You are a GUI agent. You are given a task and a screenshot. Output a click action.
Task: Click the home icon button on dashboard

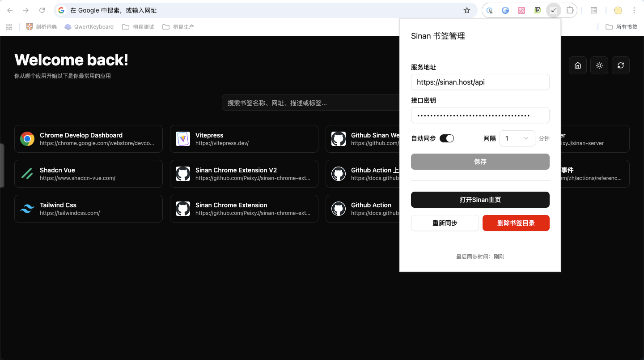tap(578, 65)
